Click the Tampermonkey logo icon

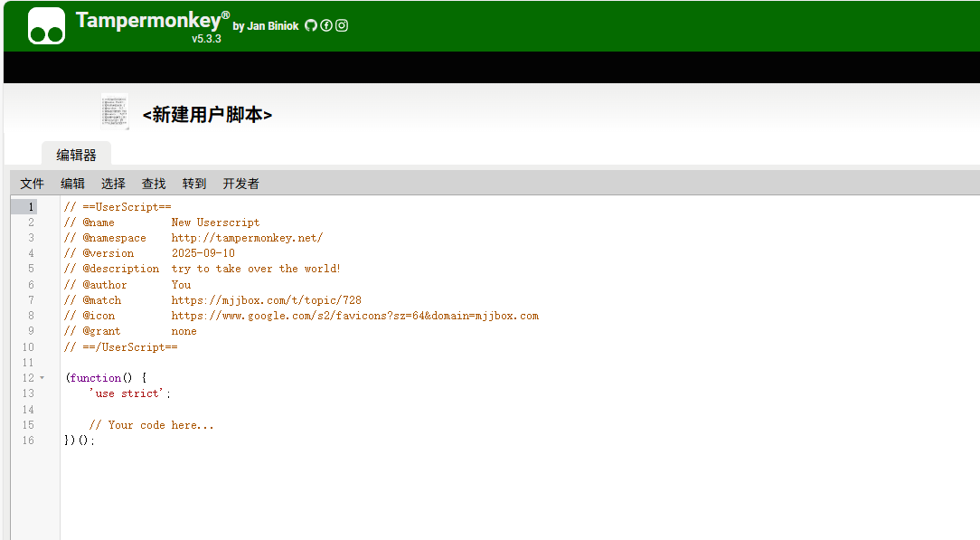[46, 25]
